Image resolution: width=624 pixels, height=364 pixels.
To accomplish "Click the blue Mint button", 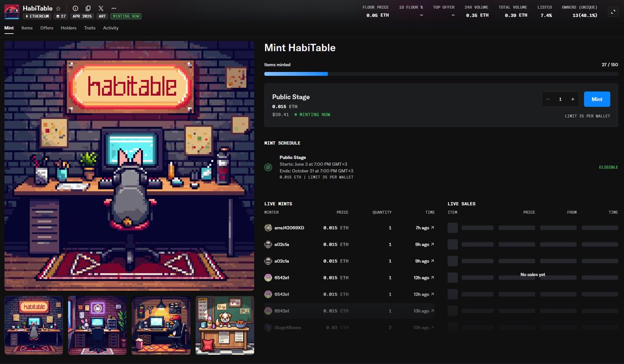I will coord(597,99).
